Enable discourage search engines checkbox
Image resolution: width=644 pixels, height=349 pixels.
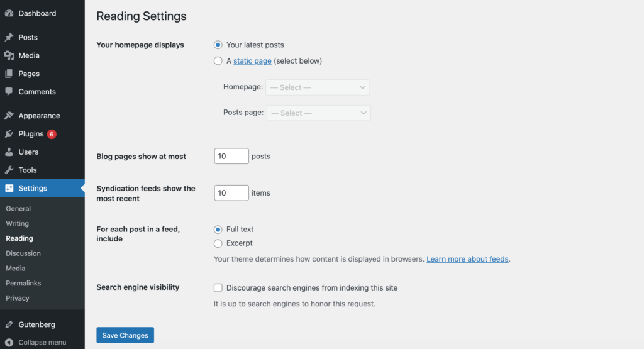point(218,288)
